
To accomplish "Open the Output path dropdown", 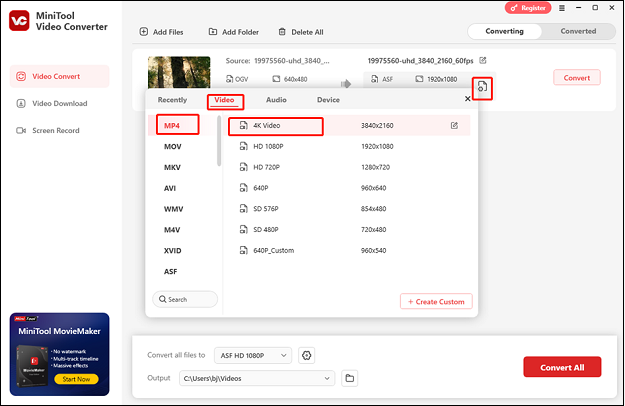I will (257, 379).
